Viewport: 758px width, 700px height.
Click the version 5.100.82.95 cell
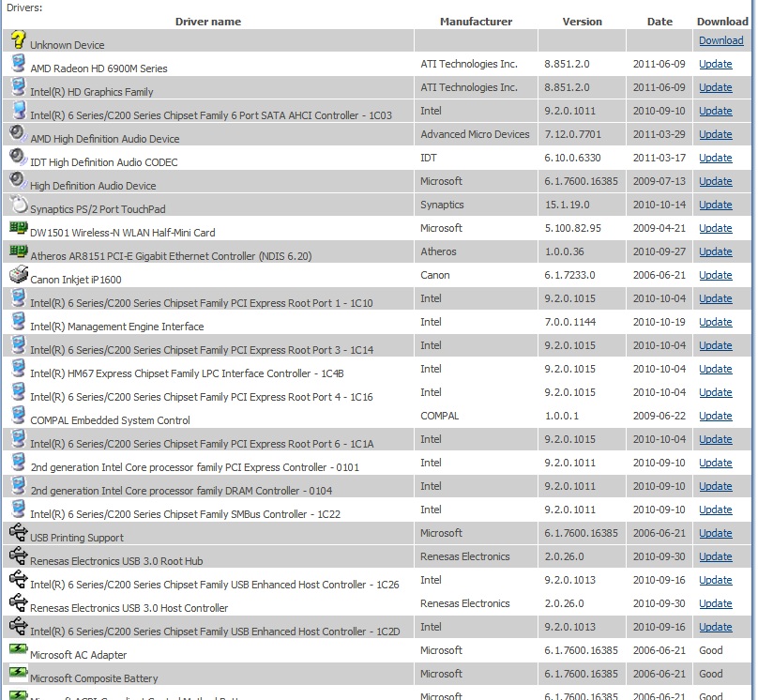click(x=573, y=228)
